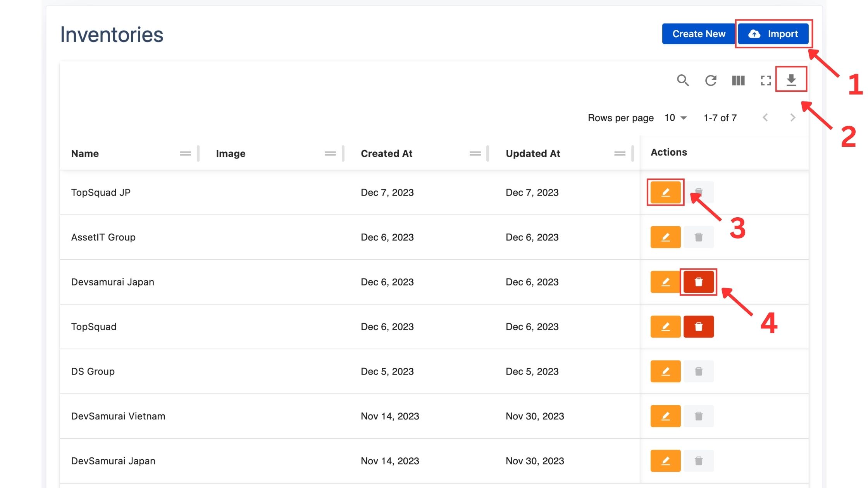Click the Updated At column header

pyautogui.click(x=533, y=153)
